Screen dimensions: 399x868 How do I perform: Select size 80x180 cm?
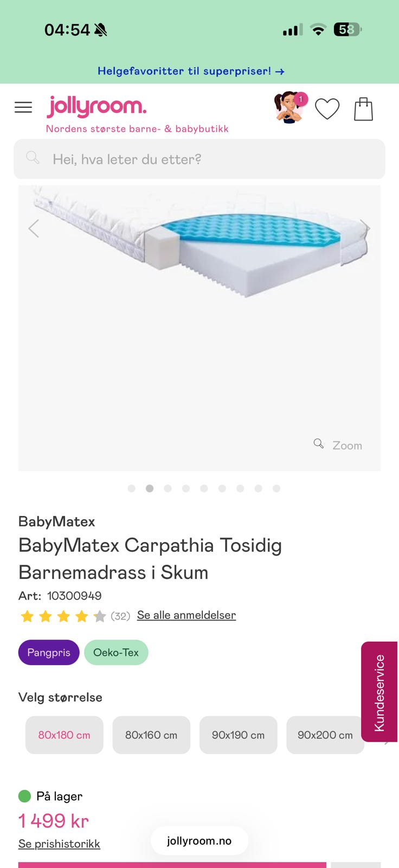[x=64, y=735]
